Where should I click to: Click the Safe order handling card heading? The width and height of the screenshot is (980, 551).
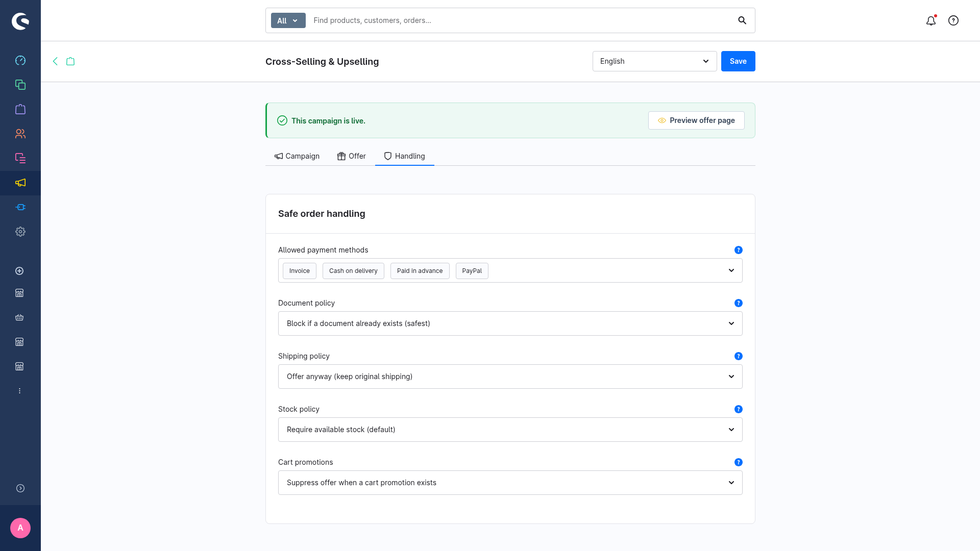pos(322,214)
